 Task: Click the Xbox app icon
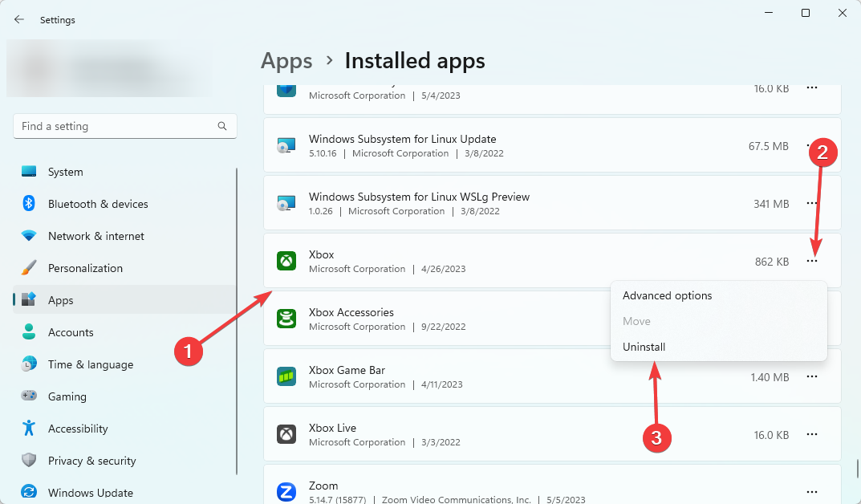coord(286,261)
